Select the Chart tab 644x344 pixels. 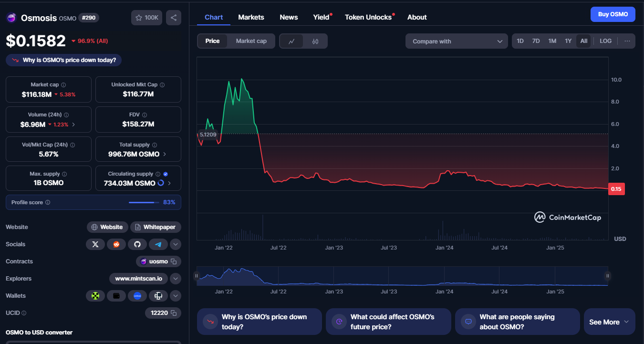click(x=214, y=17)
